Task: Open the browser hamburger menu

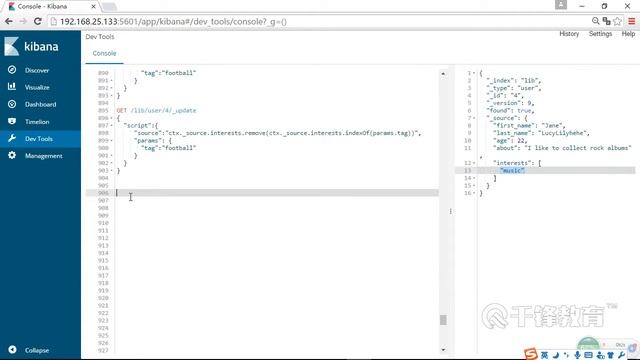Action: [x=632, y=21]
